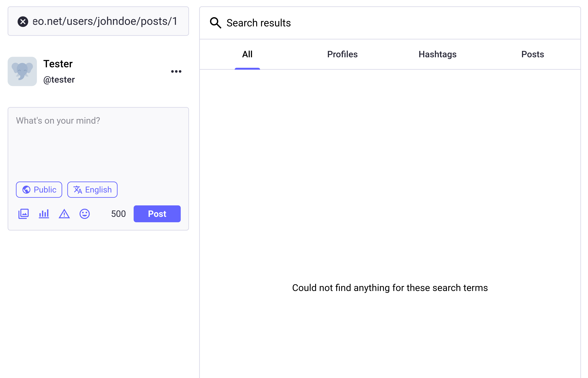Image resolution: width=588 pixels, height=378 pixels.
Task: Click the globe icon on the Public button
Action: [x=27, y=189]
